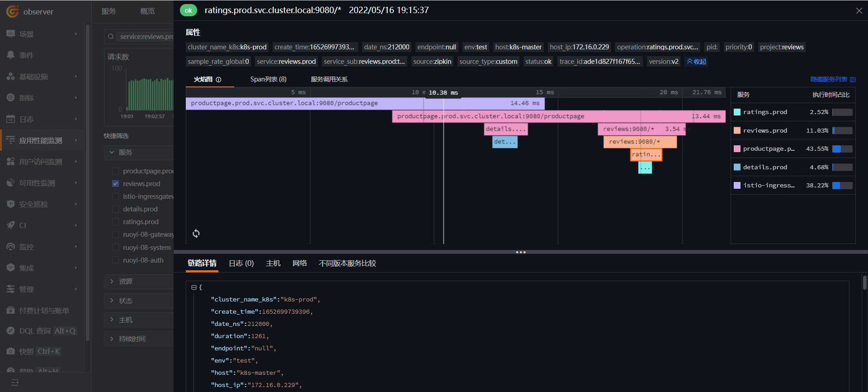Expand the 基础设施 submenu arrow
The height and width of the screenshot is (392, 868).
tap(76, 76)
